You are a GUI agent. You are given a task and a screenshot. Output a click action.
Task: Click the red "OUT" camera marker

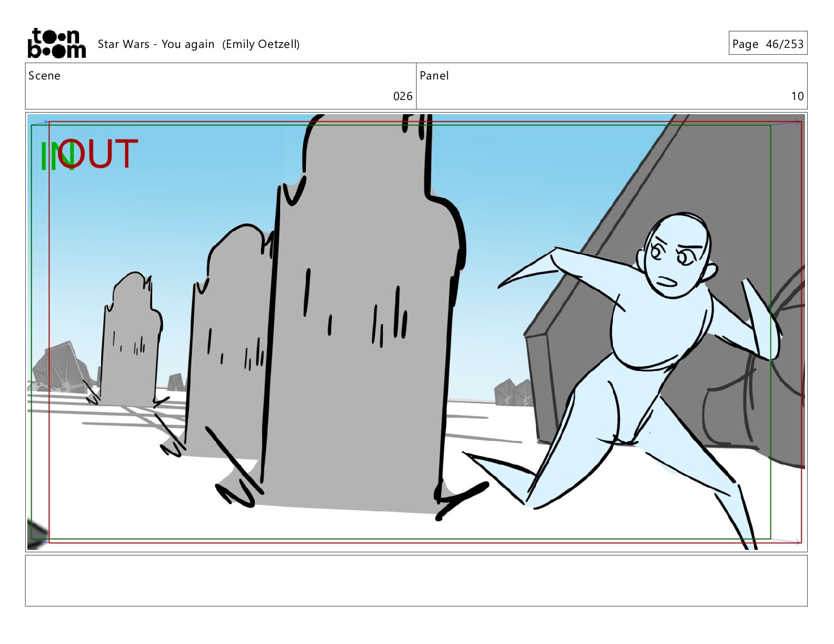pos(98,154)
